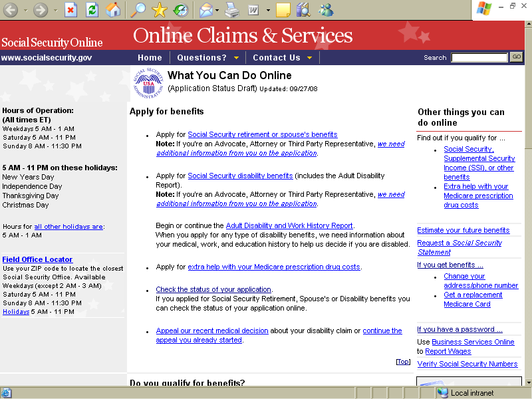Open the Home navigation item
Viewport: 532px width, 399px height.
tap(150, 58)
